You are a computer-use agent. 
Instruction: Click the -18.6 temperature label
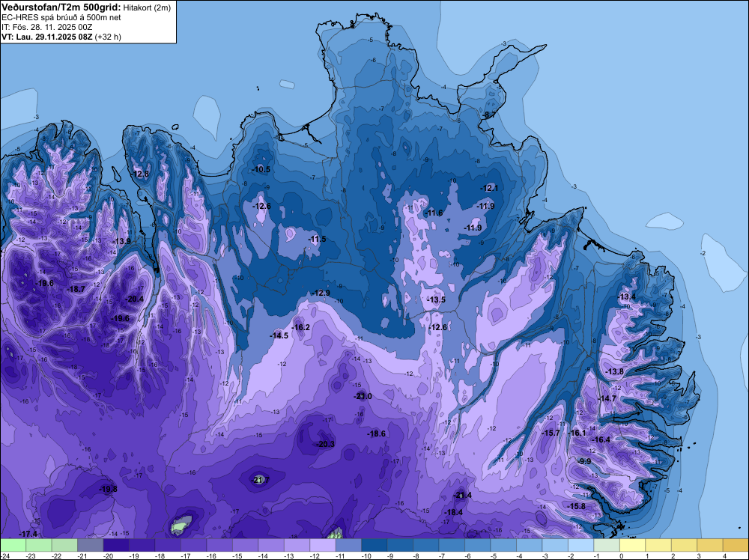pyautogui.click(x=377, y=433)
